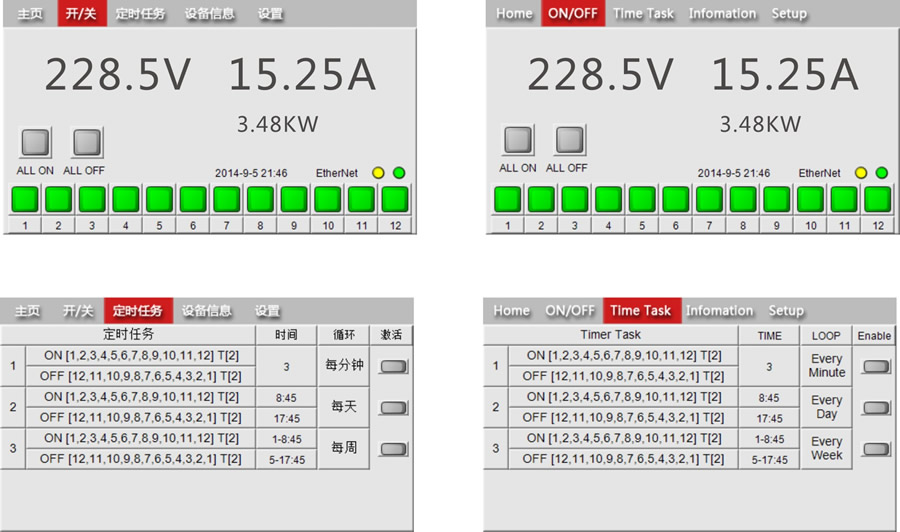900x532 pixels.
Task: Open the 每天 loop selector in Chinese table
Action: click(x=344, y=407)
